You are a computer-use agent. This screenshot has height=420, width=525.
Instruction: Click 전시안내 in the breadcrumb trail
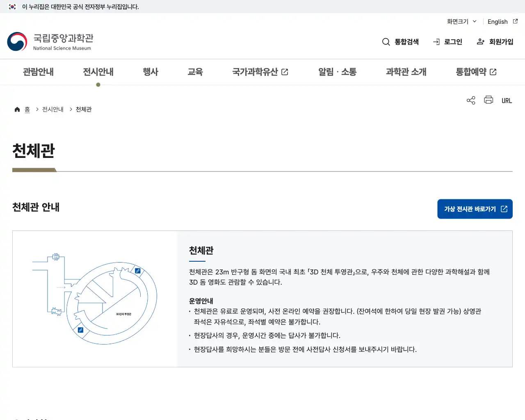(52, 109)
